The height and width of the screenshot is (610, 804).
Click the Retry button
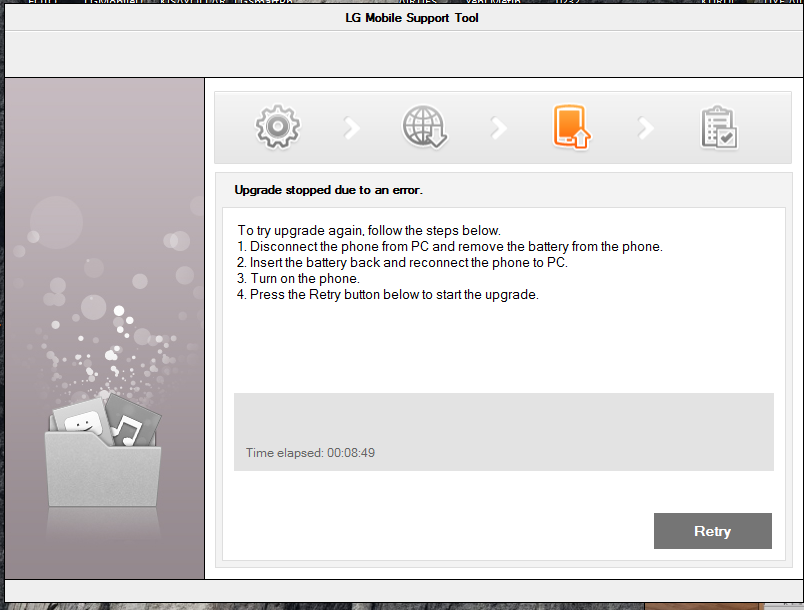click(712, 531)
